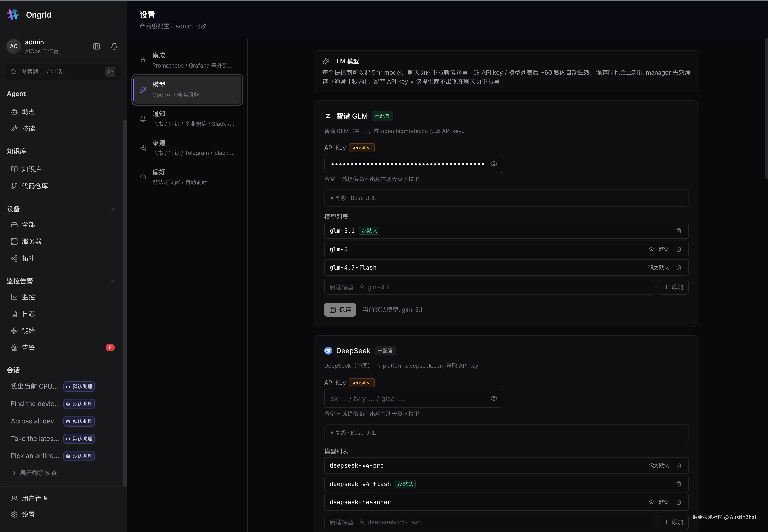Switch to the 集成 settings tab

(x=188, y=60)
